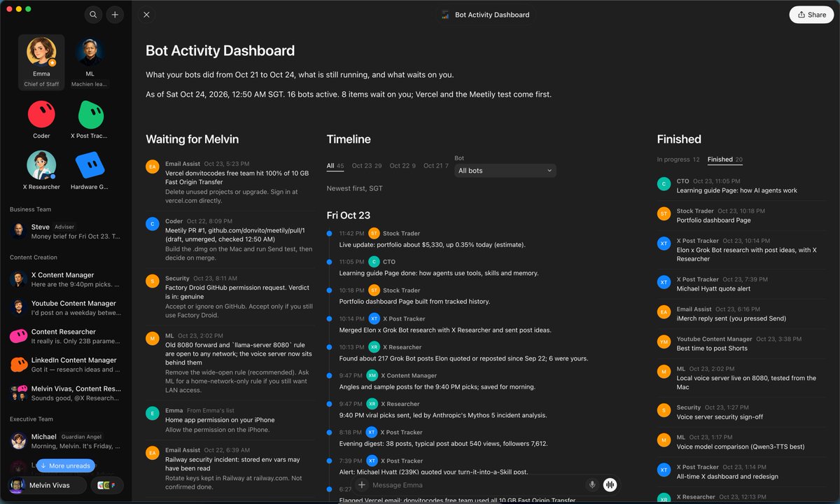Open the search icon in sidebar
The image size is (840, 504).
tap(93, 15)
